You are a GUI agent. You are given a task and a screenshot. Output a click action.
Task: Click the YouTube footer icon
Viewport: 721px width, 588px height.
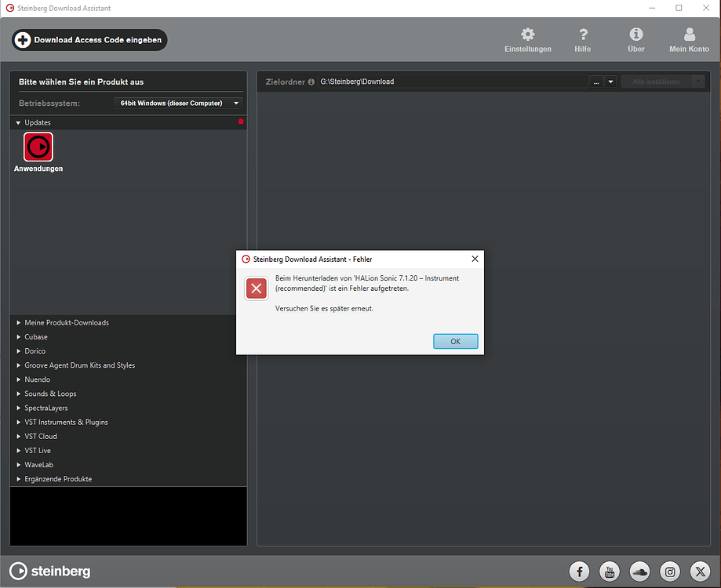(x=610, y=572)
